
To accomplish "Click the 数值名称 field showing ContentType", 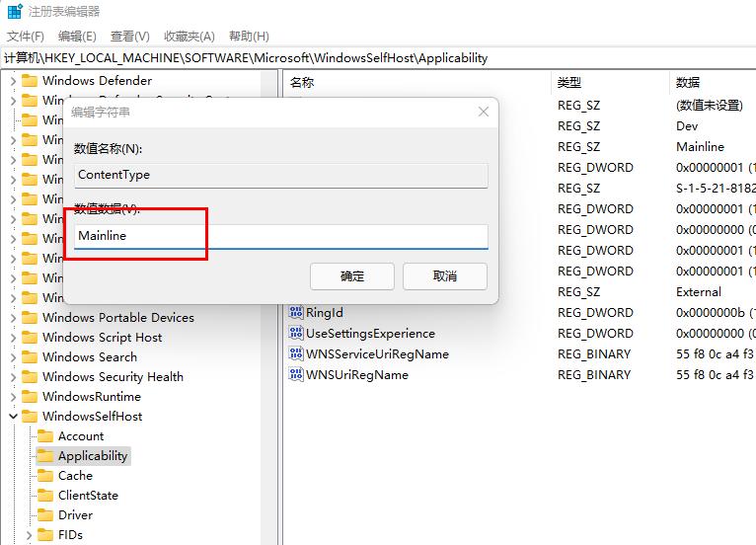I will point(281,175).
